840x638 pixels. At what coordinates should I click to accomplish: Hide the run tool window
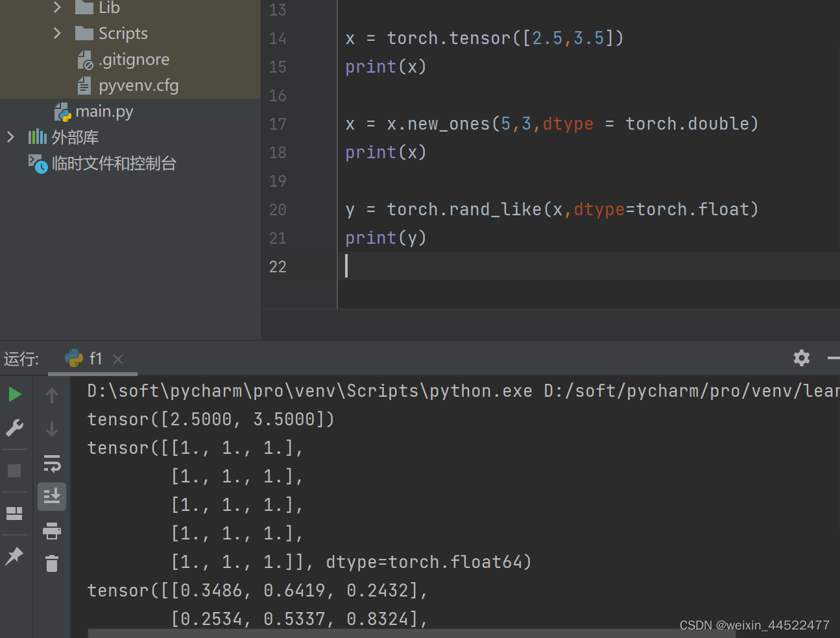(834, 358)
